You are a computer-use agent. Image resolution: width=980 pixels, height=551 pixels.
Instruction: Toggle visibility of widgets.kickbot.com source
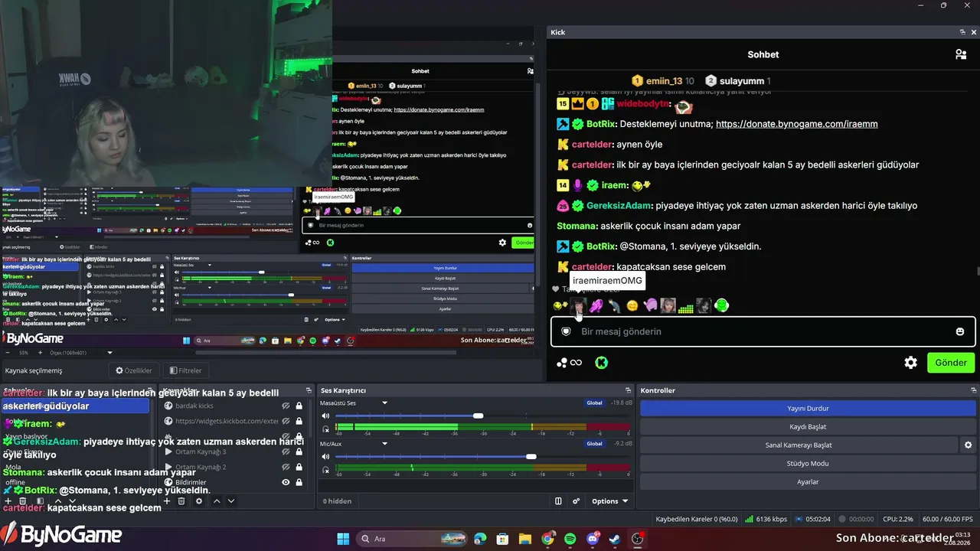click(286, 421)
